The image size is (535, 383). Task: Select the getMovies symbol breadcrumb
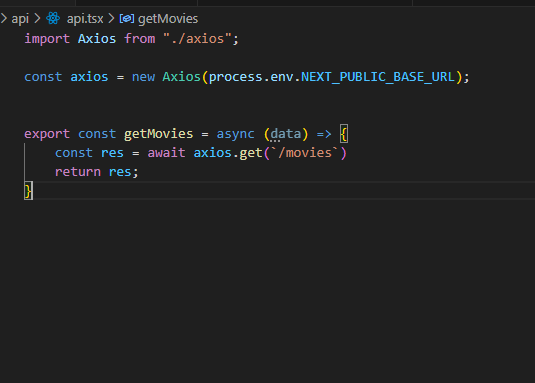click(168, 19)
